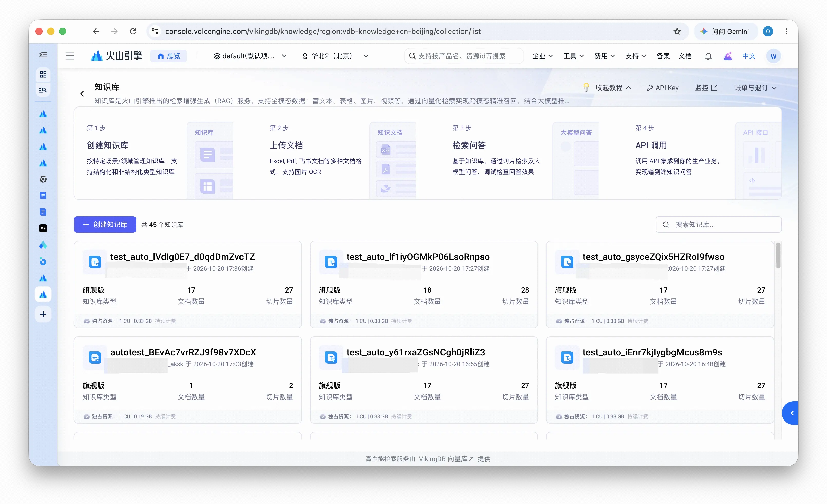Click the sidebar collapse icon at top

(43, 55)
